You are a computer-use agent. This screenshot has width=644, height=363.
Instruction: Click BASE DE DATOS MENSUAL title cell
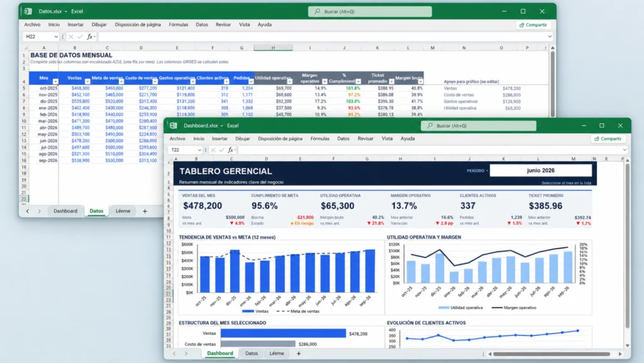(71, 55)
